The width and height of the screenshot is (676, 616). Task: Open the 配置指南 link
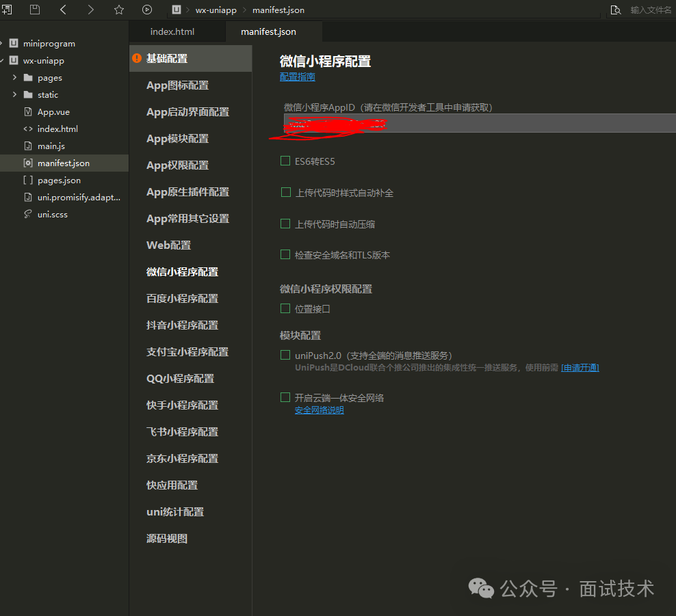[x=298, y=77]
